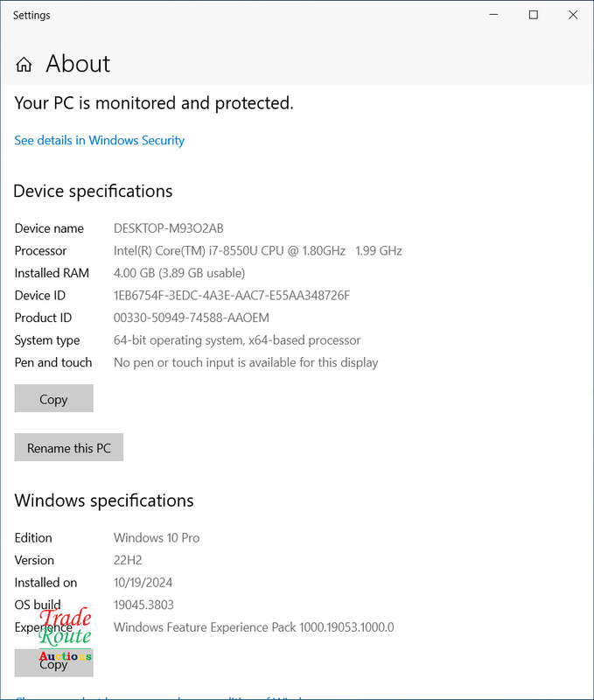Click the Processor label
This screenshot has width=594, height=700.
pyautogui.click(x=40, y=251)
